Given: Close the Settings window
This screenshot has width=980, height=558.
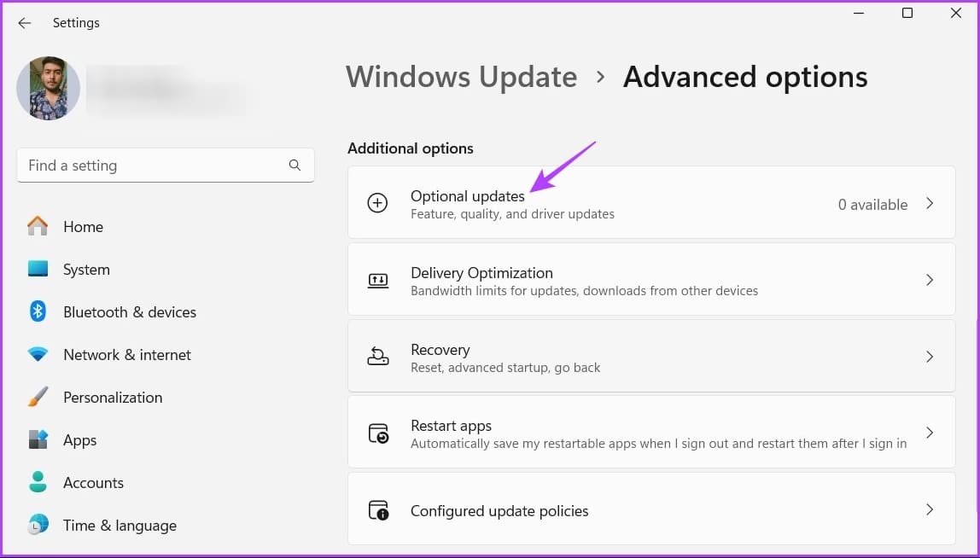Looking at the screenshot, I should click(x=955, y=13).
